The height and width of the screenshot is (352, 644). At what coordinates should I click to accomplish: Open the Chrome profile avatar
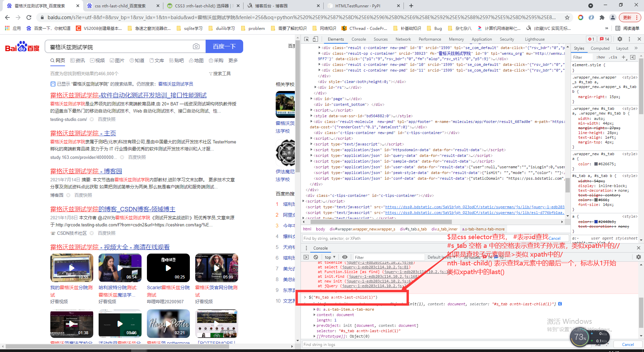click(613, 17)
